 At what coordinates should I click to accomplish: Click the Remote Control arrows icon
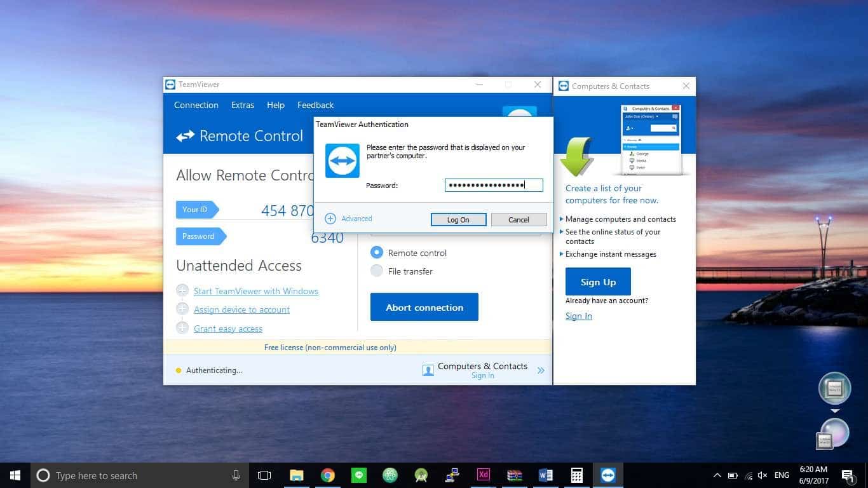click(185, 136)
